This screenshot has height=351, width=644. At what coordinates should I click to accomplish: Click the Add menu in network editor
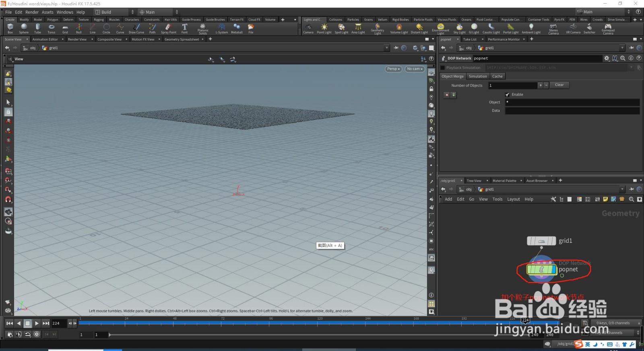tap(448, 199)
